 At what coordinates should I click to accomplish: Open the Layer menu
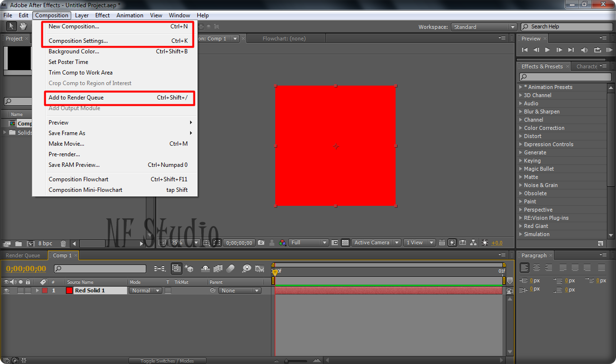coord(82,15)
